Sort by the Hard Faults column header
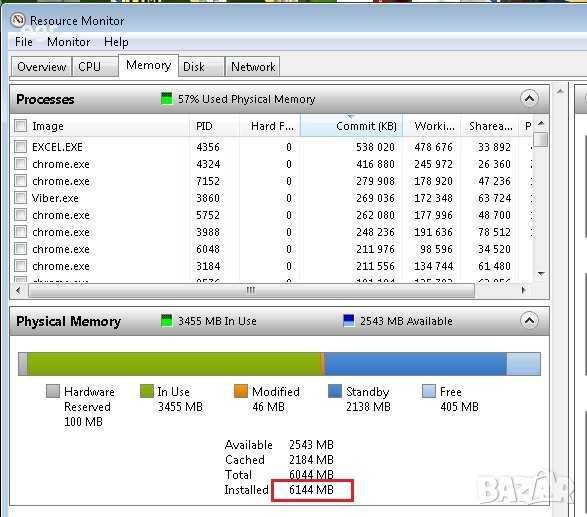The image size is (587, 517). tap(272, 126)
